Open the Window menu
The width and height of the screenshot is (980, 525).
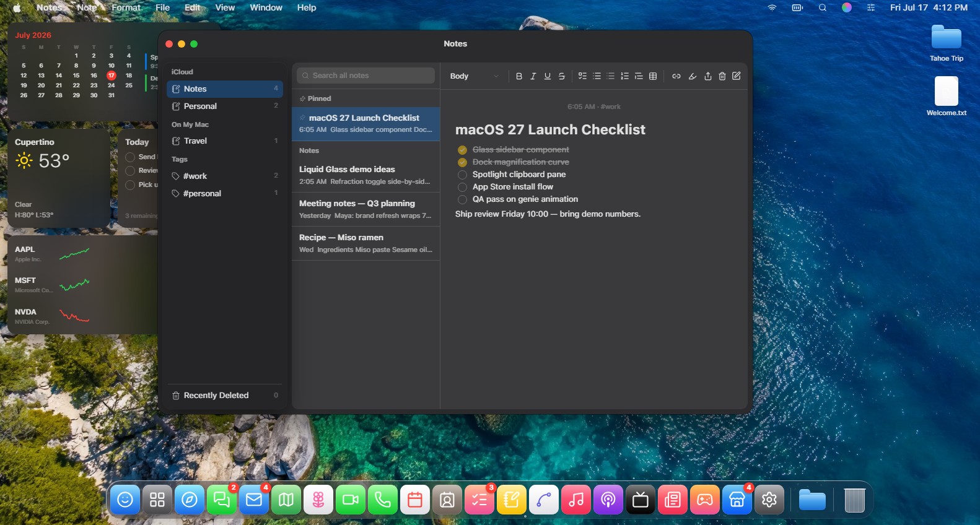coord(266,7)
